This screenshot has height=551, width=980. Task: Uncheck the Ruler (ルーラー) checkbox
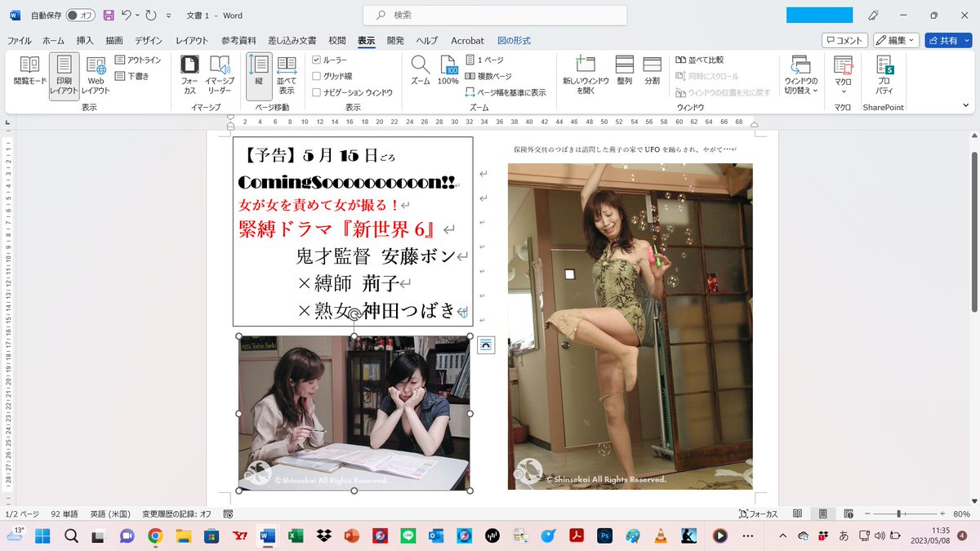(x=317, y=60)
